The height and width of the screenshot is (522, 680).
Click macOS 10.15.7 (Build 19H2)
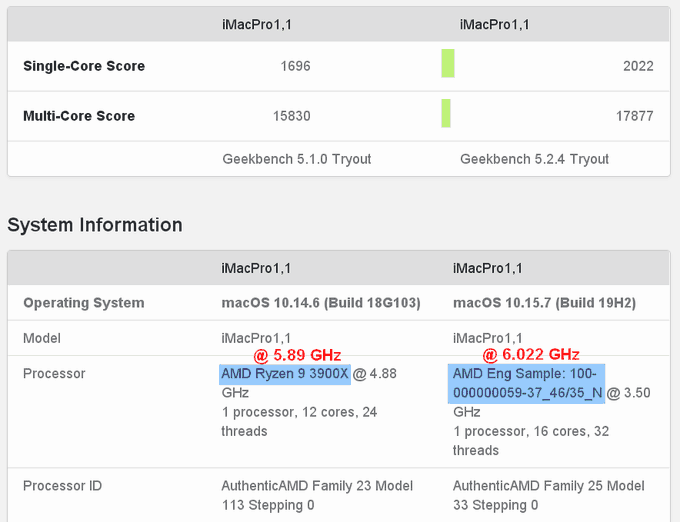(x=544, y=303)
